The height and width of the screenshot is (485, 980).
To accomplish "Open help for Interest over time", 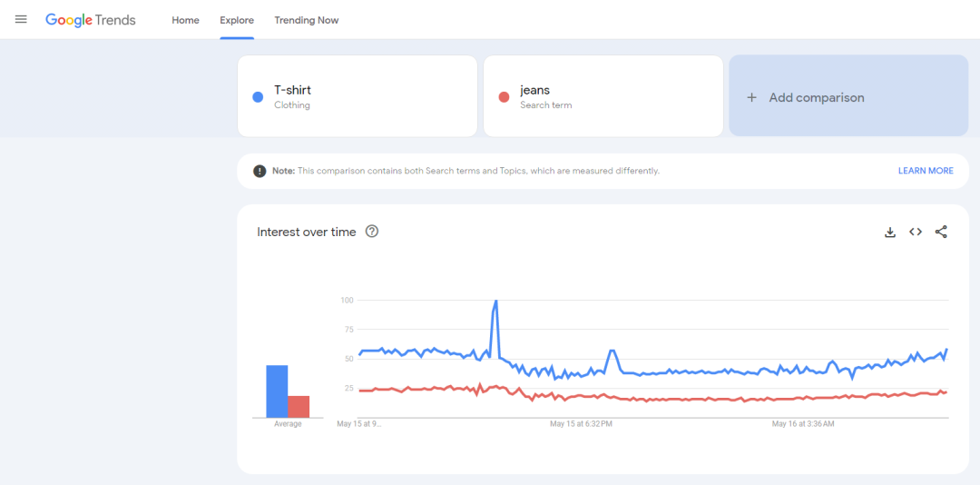I will [x=371, y=232].
